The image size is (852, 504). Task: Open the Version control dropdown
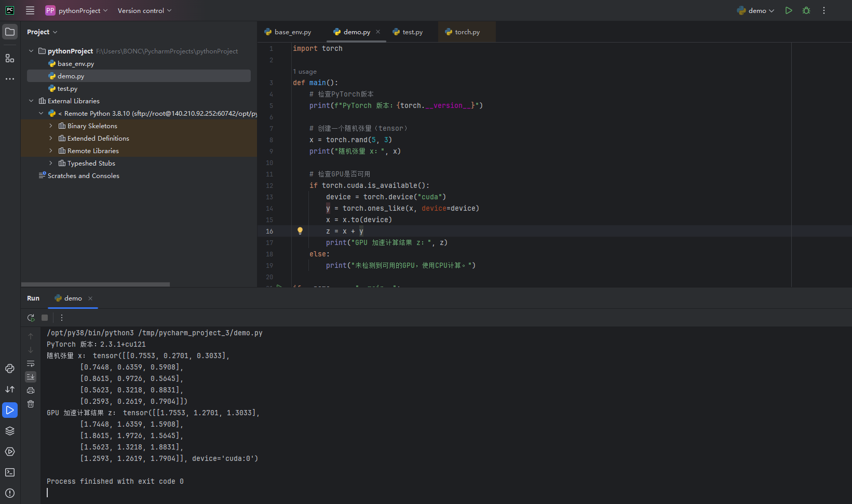pos(144,10)
